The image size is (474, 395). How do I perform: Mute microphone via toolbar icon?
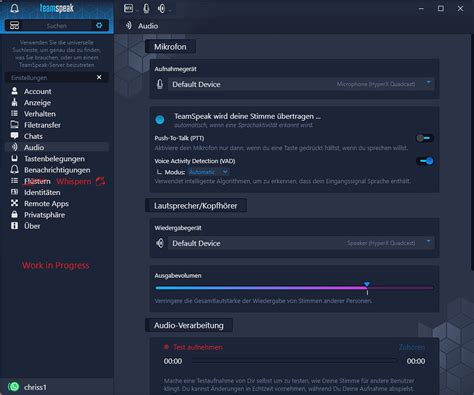pos(146,8)
